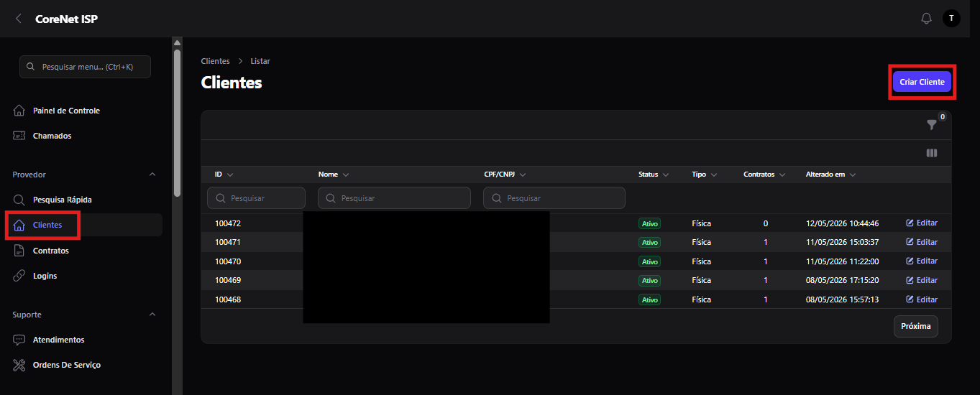The width and height of the screenshot is (980, 395).
Task: Click the Criar Cliente button
Action: pos(922,83)
